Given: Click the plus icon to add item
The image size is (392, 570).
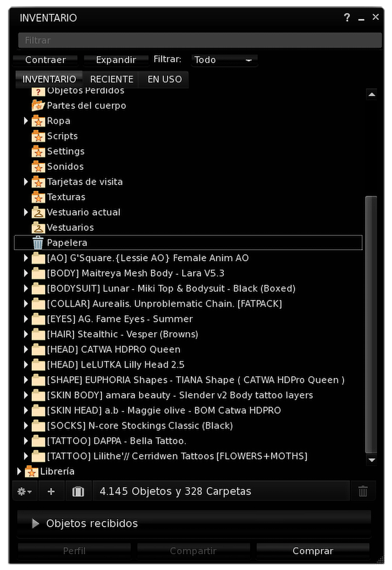Looking at the screenshot, I should coord(51,491).
